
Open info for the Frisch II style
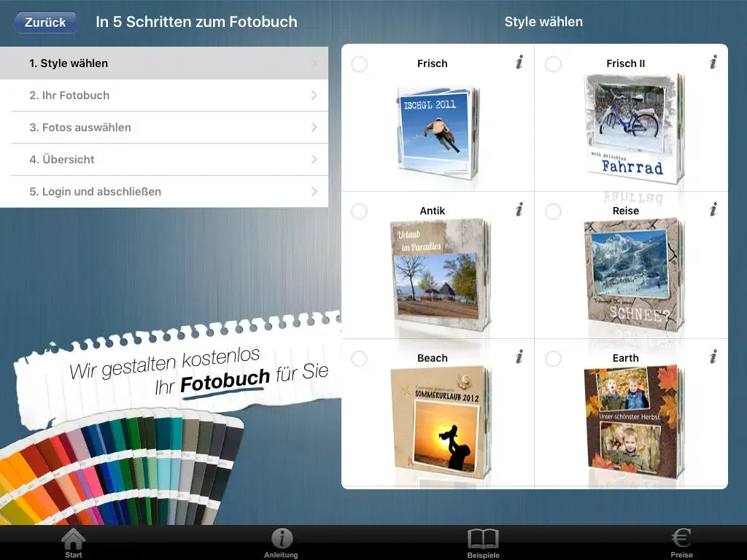713,63
